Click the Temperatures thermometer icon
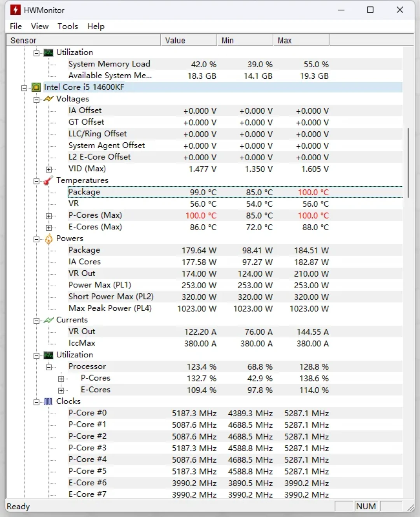 coord(48,180)
